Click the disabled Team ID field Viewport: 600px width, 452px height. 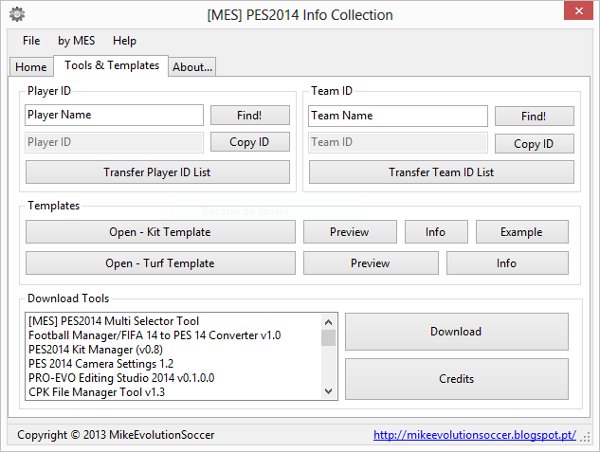coord(398,142)
